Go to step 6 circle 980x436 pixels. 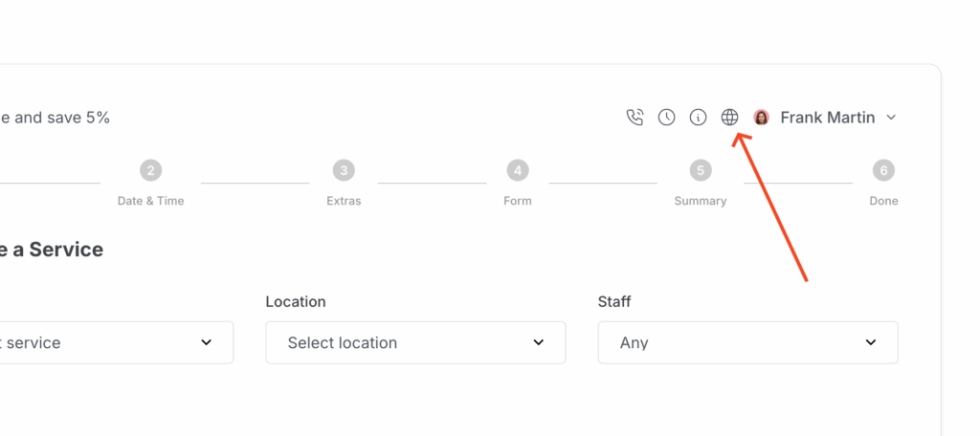pos(883,170)
